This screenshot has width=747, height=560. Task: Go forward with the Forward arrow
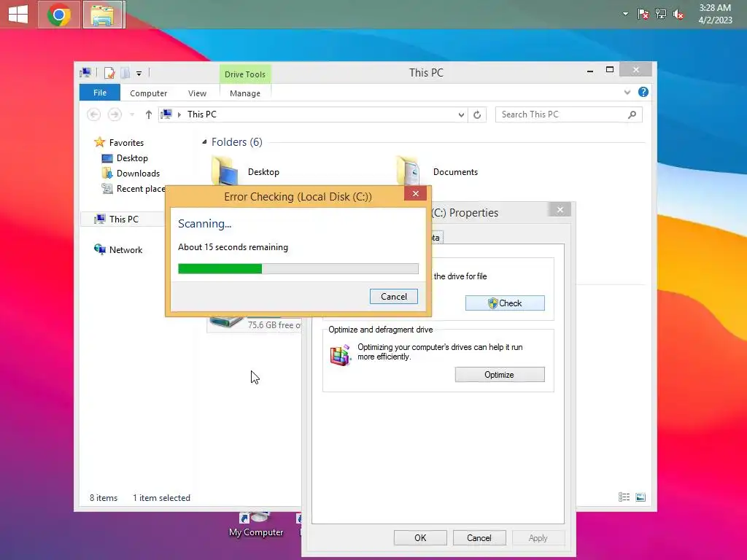click(115, 114)
